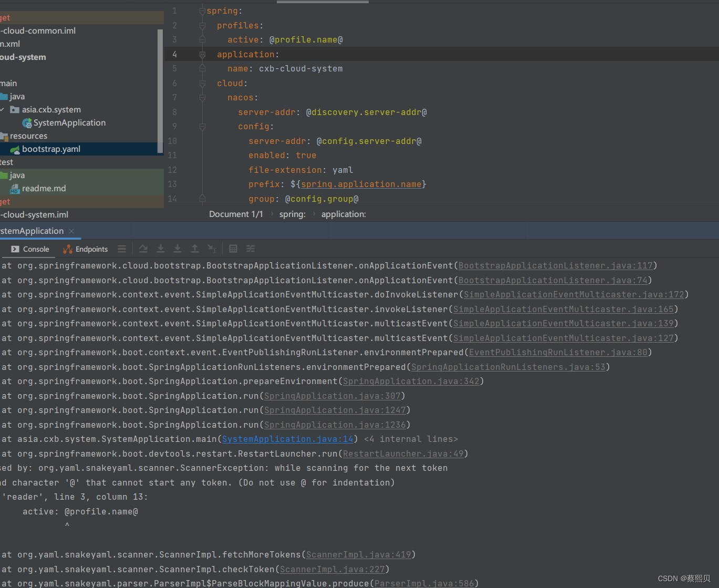The image size is (719, 588).
Task: Click the 'spring:' breadcrumb item
Action: 293,214
